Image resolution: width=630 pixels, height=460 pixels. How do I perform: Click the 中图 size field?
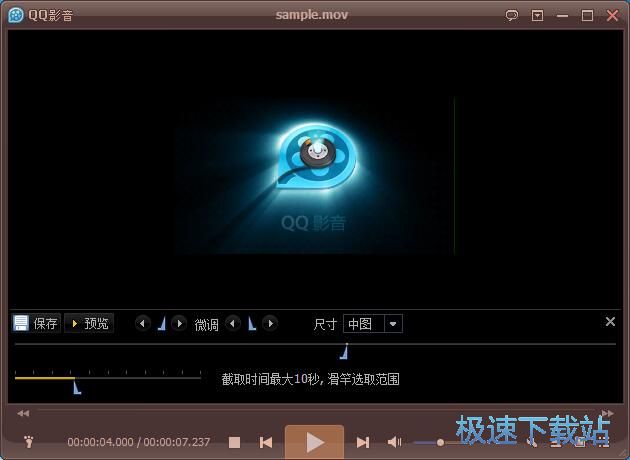click(364, 323)
